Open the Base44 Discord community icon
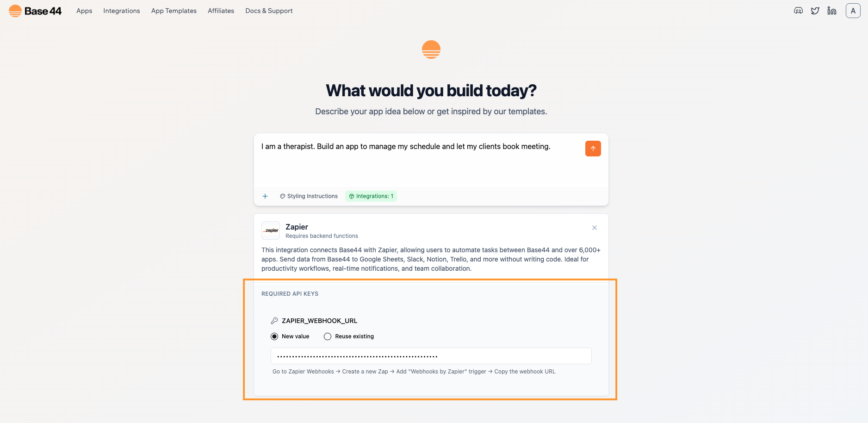The height and width of the screenshot is (423, 868). coord(798,10)
